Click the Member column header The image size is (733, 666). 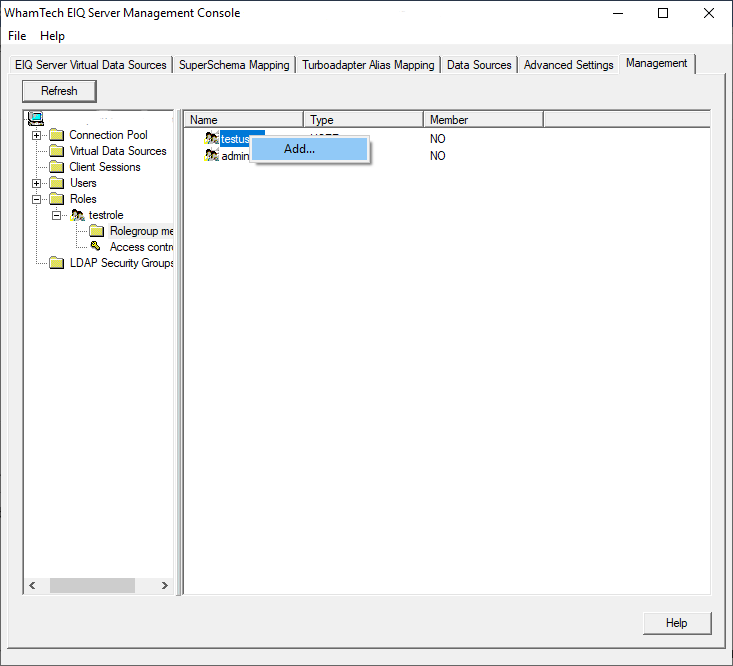483,120
